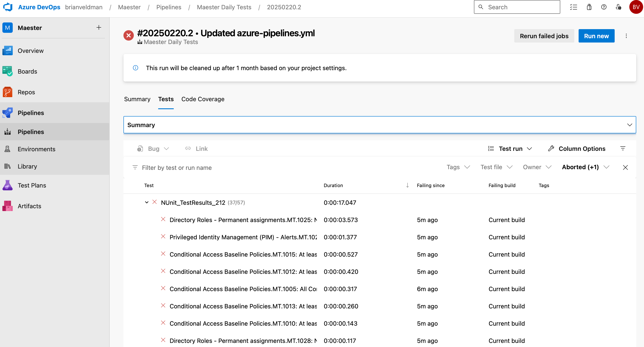
Task: Open the Library section
Action: point(27,166)
